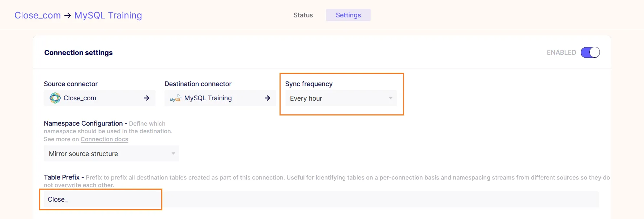Click the Connection settings heading
The image size is (644, 219).
(x=78, y=52)
